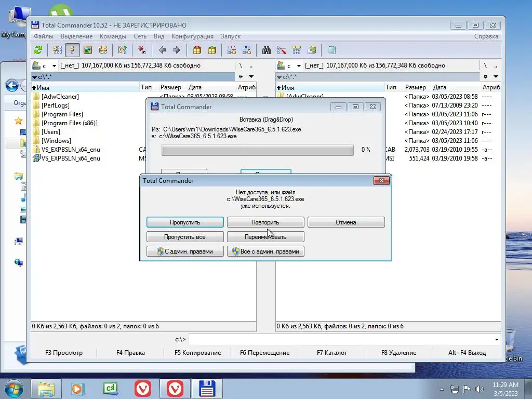Click the red star invert selection icon
This screenshot has width=532, height=399.
tap(142, 50)
